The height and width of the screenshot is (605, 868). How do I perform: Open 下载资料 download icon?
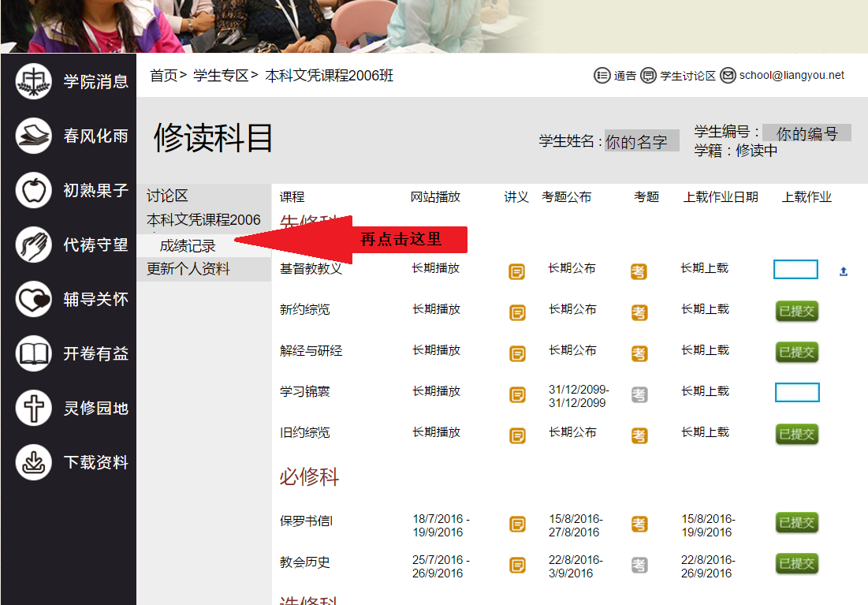(x=33, y=462)
